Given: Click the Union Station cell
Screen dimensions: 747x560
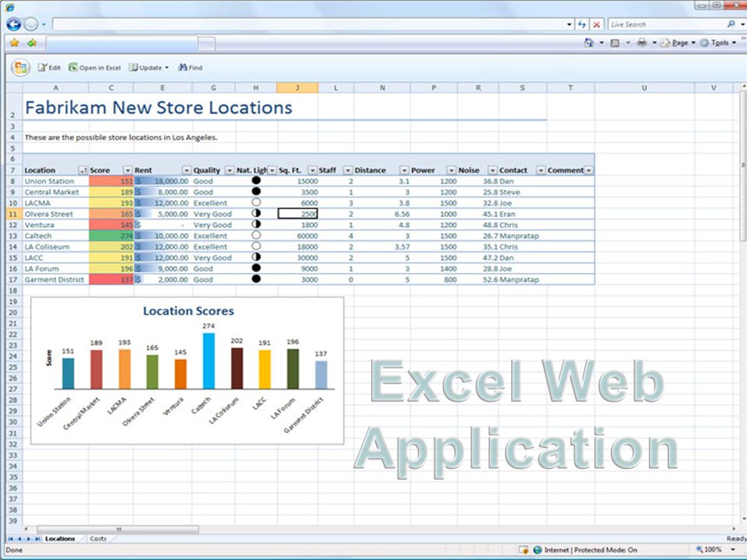Looking at the screenshot, I should [x=55, y=181].
